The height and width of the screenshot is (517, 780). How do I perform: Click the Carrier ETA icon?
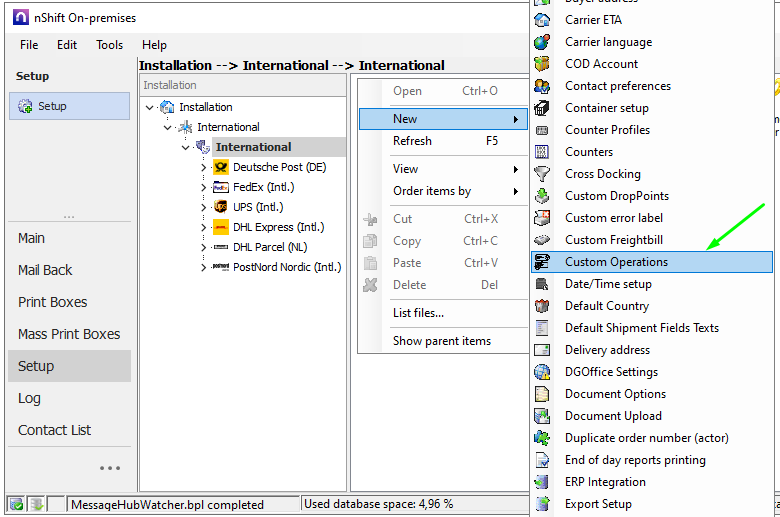coord(542,20)
